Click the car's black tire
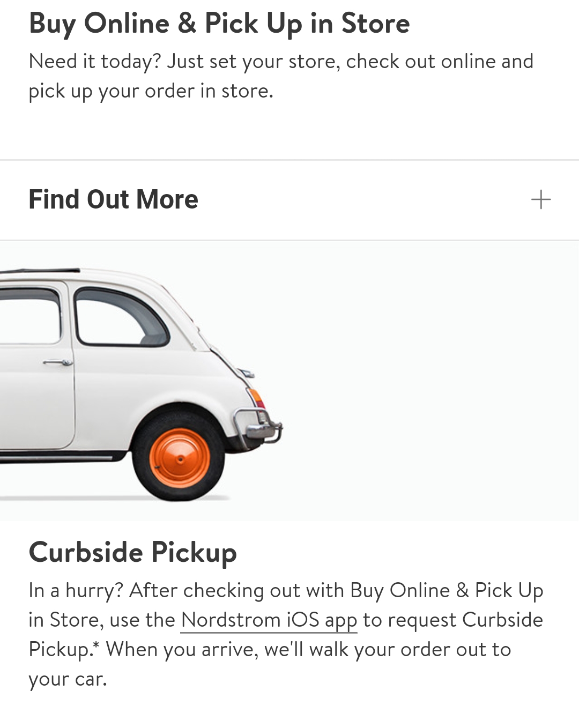The height and width of the screenshot is (728, 579). coord(180,458)
